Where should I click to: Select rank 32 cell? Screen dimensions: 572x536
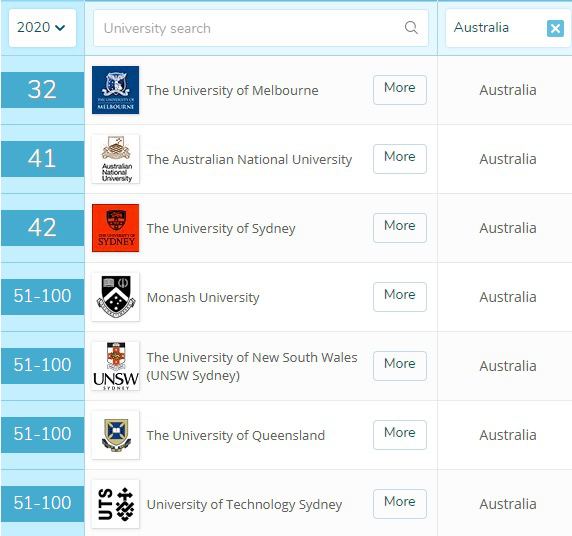42,90
